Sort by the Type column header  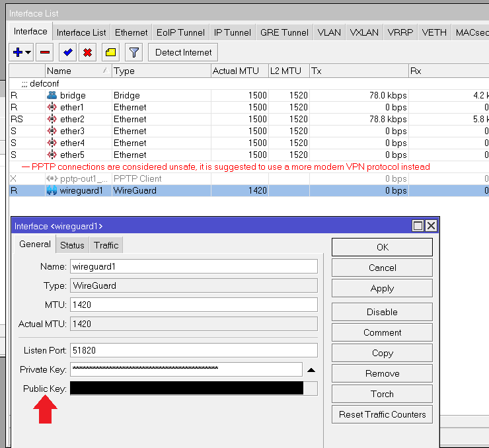click(x=161, y=71)
